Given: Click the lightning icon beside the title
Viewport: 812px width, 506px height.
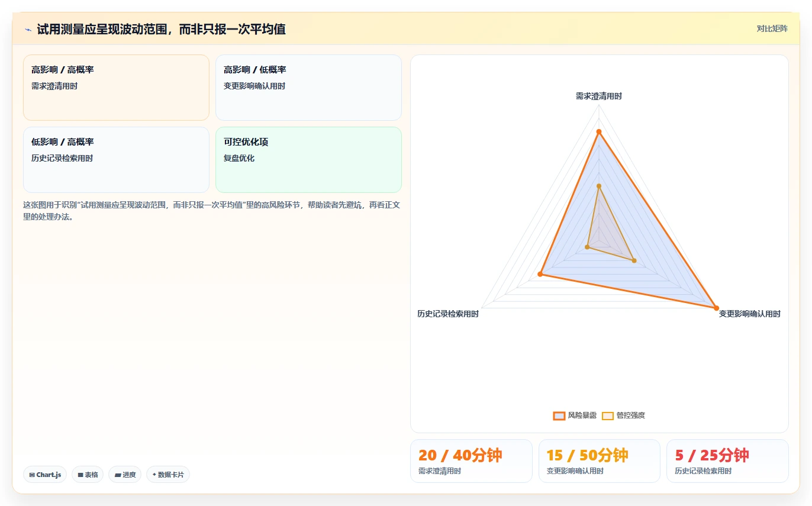Looking at the screenshot, I should [28, 29].
